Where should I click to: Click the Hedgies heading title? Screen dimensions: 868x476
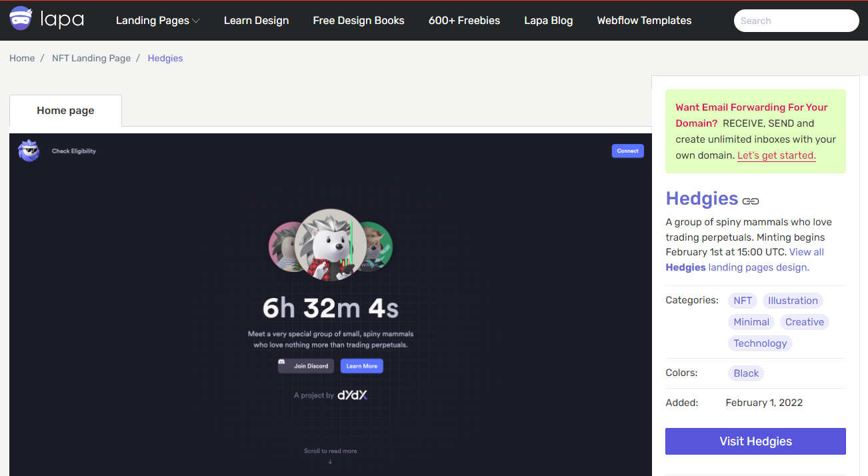click(x=702, y=198)
